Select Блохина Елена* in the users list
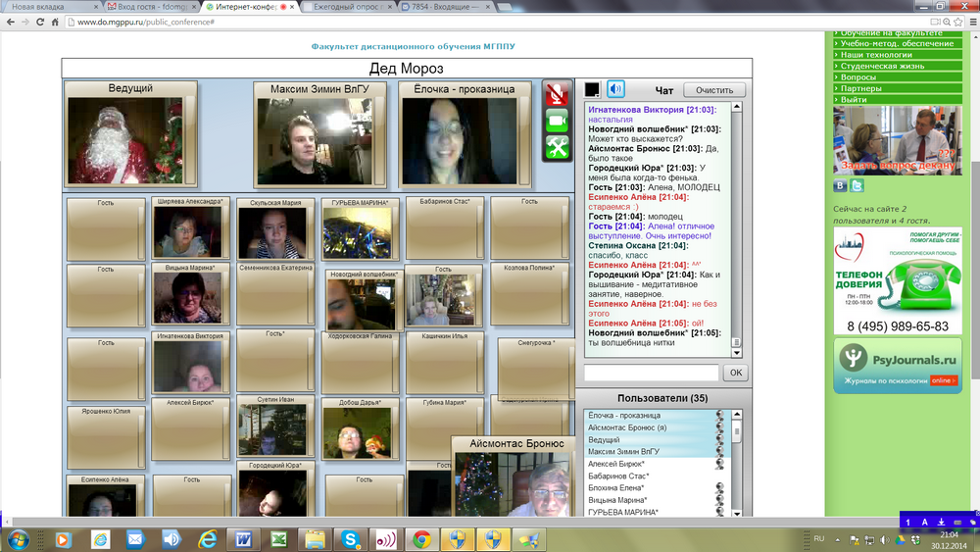The image size is (980, 552). click(655, 487)
